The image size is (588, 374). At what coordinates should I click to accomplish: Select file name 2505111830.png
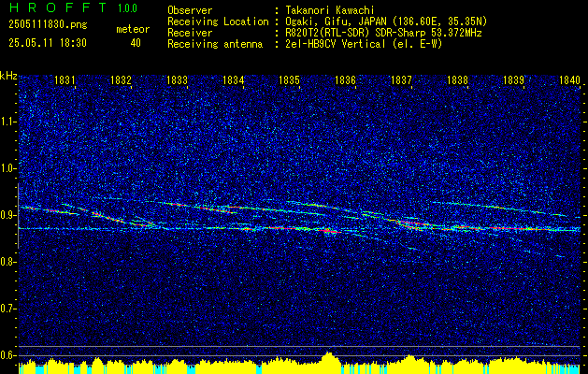pyautogui.click(x=48, y=25)
